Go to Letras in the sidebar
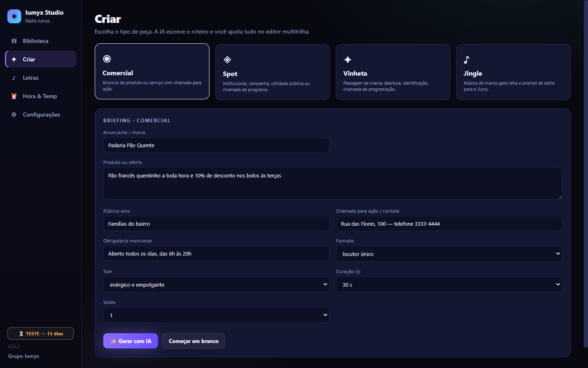The image size is (588, 368). click(41, 78)
